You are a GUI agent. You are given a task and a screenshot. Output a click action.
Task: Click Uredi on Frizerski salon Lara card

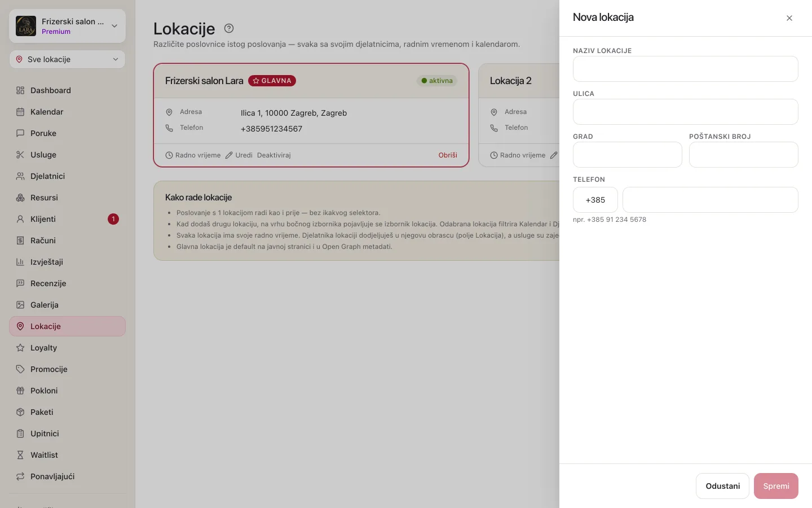pos(239,155)
